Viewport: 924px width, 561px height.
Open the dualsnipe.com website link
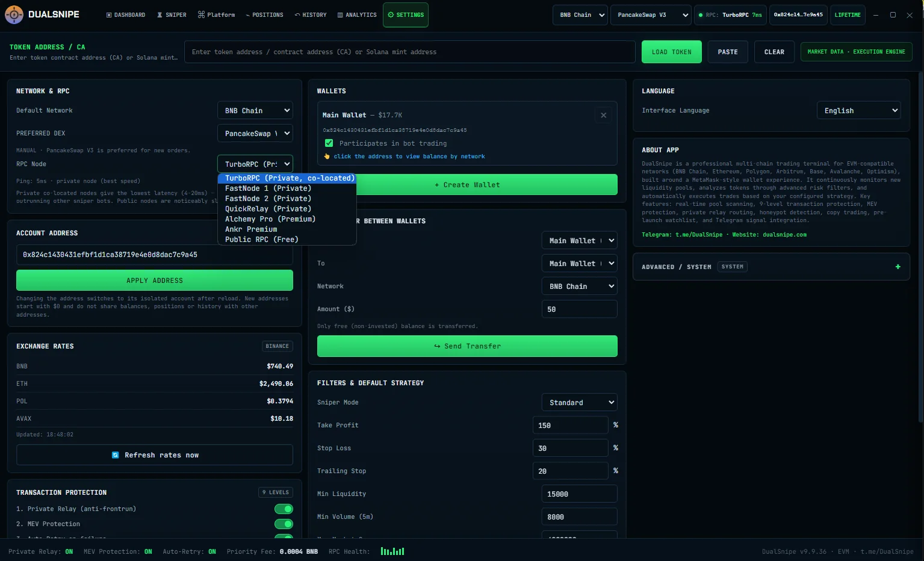point(784,235)
